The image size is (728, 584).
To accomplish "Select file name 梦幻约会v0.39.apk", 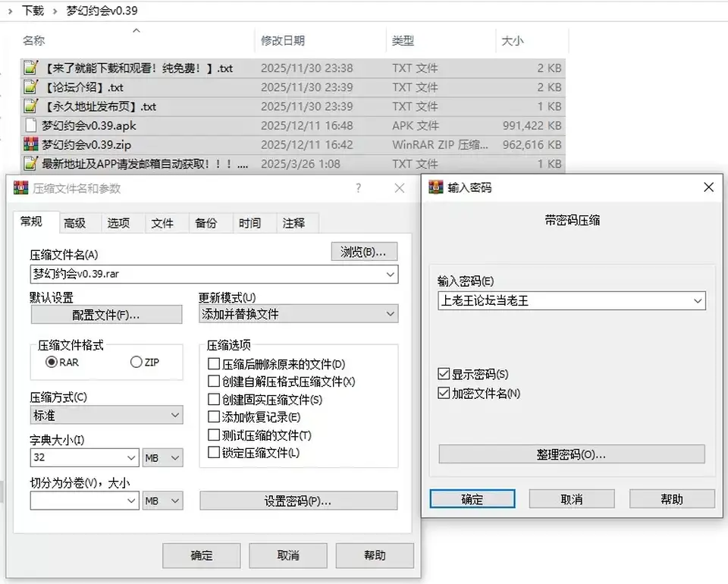I will pos(89,125).
